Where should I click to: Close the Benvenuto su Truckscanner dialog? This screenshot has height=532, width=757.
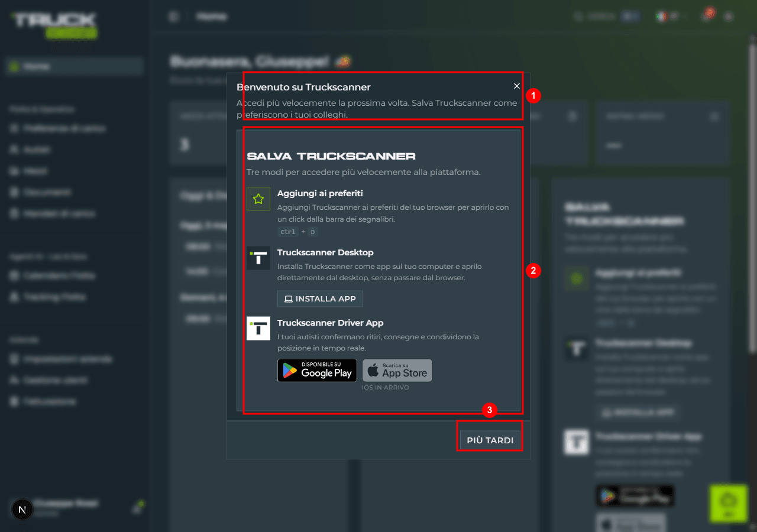click(517, 86)
